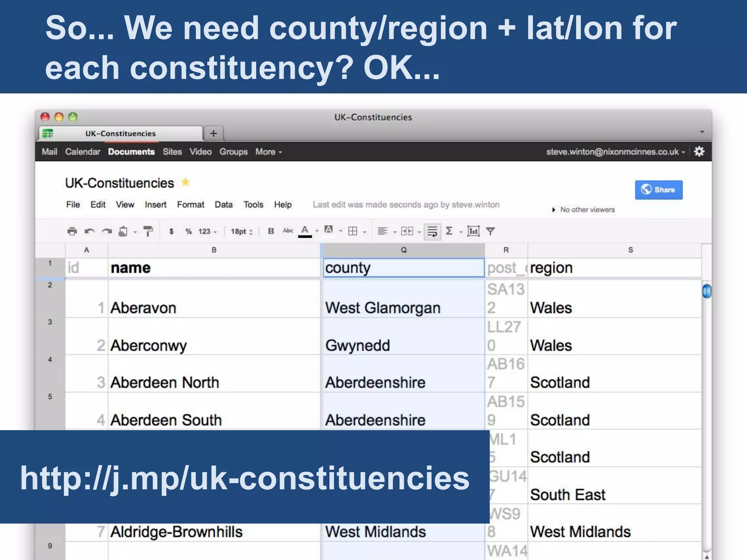Select column Q header
This screenshot has height=560, width=747.
coord(403,250)
